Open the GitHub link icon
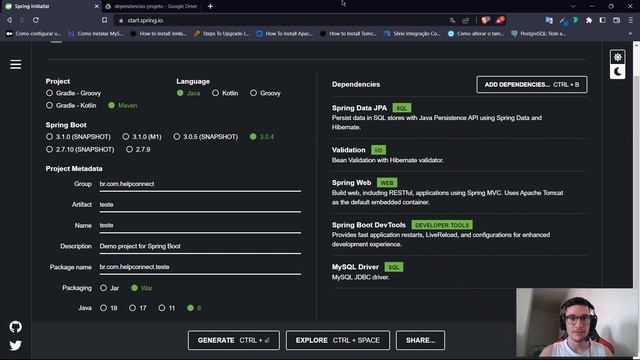This screenshot has height=360, width=640. pos(16,327)
